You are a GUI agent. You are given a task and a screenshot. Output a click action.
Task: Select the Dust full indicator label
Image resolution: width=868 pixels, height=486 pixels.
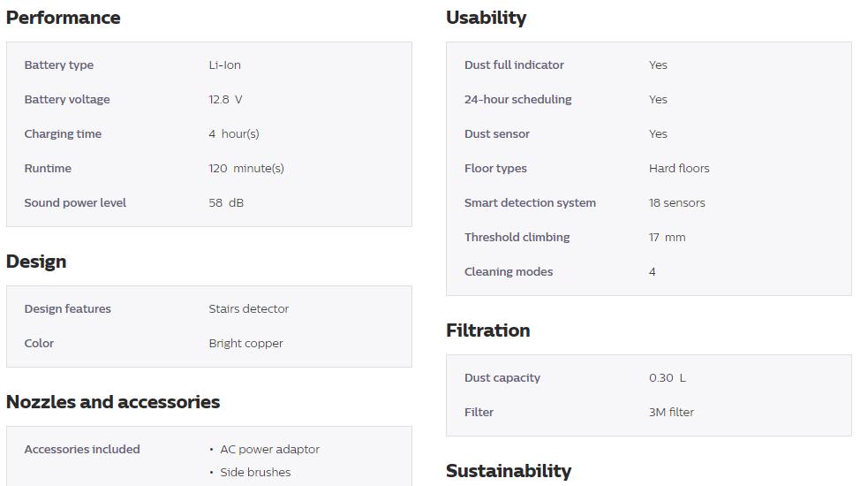[x=514, y=65]
